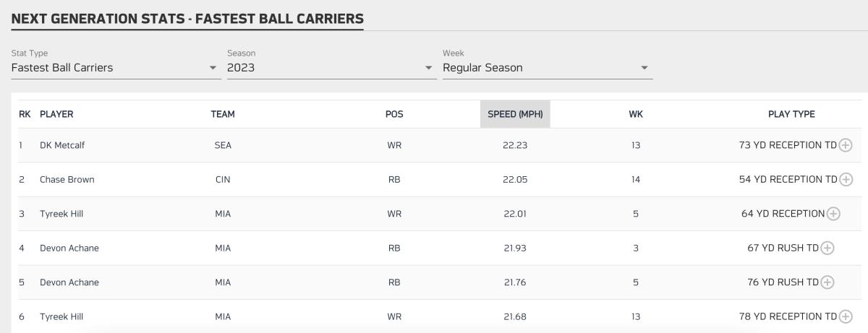868x333 pixels.
Task: Click Chase Brown's player name
Action: click(x=67, y=179)
